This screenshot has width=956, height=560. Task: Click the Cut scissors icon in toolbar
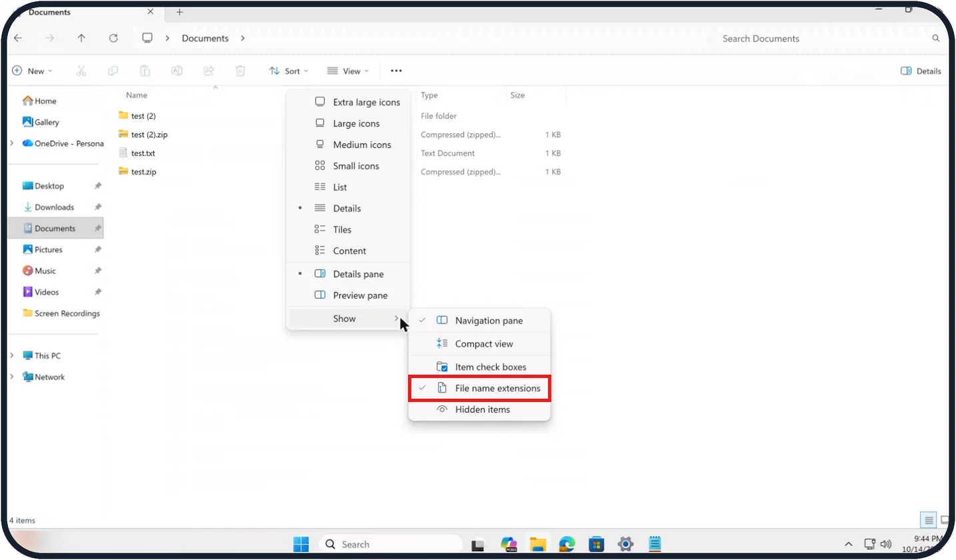point(81,71)
